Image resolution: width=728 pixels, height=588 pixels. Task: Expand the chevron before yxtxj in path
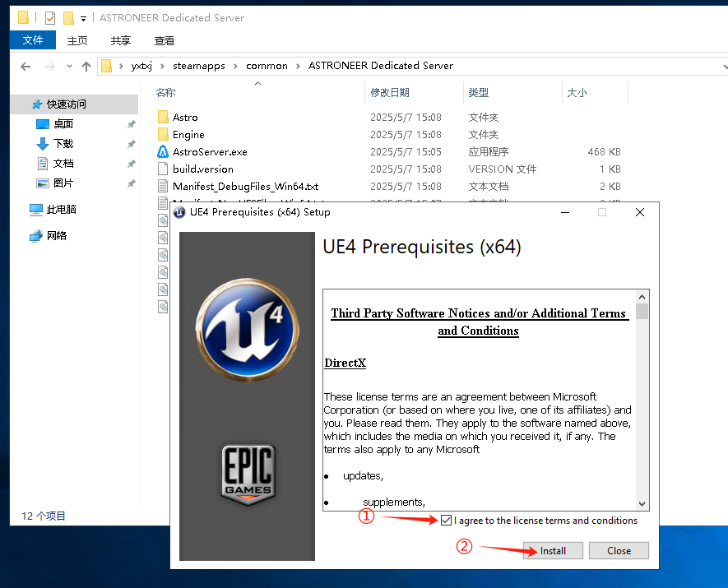point(121,66)
